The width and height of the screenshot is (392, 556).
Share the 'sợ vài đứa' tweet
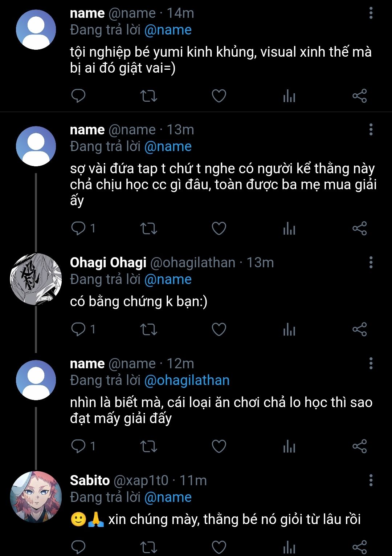click(x=360, y=228)
